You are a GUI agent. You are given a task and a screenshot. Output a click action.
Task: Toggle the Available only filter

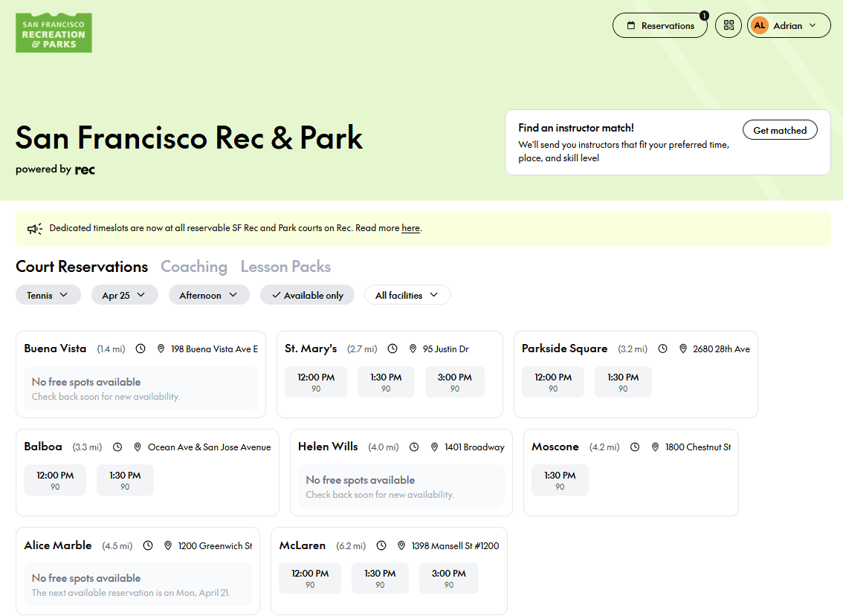tap(307, 295)
